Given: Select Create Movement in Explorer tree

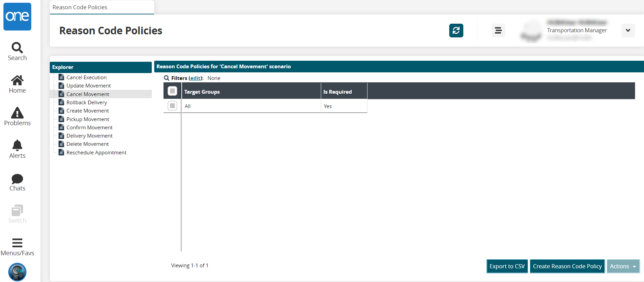Looking at the screenshot, I should click(88, 111).
